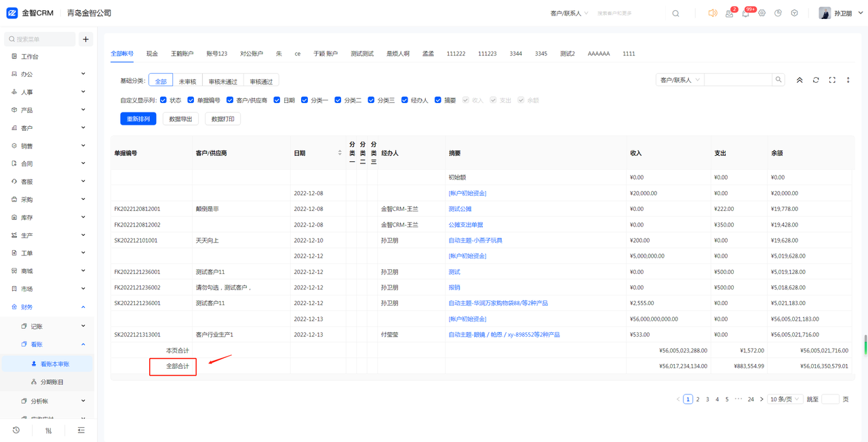Click the 重新排列 button
Image resolution: width=868 pixels, height=442 pixels.
coord(138,119)
